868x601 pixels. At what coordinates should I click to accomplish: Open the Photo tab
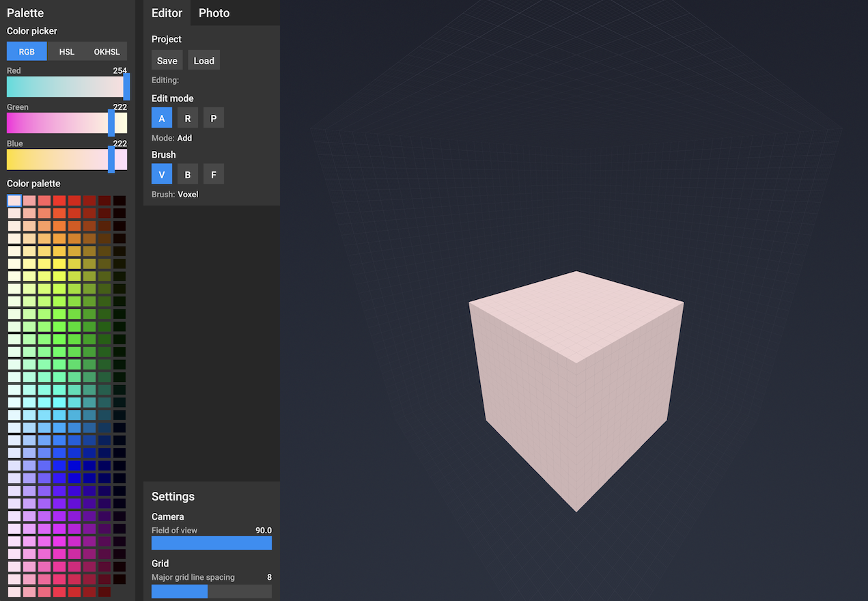point(214,13)
